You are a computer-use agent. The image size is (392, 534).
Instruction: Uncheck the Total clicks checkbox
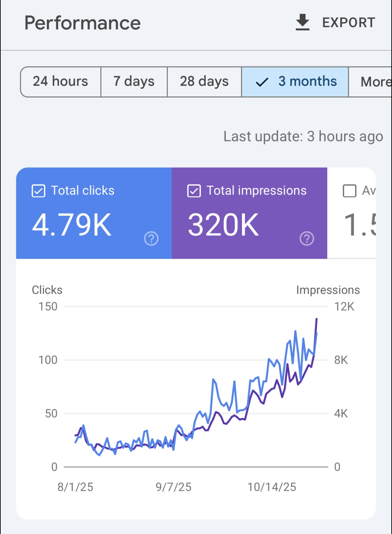pos(38,191)
